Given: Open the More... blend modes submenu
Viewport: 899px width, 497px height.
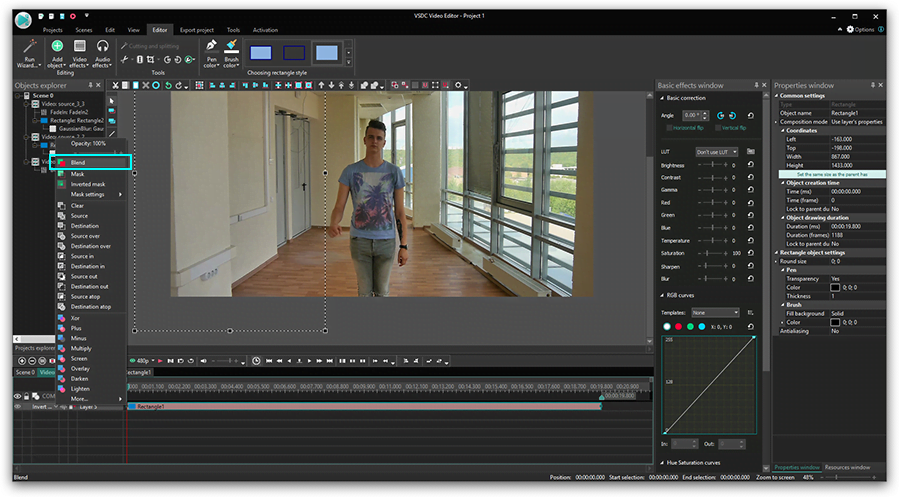Looking at the screenshot, I should click(91, 399).
